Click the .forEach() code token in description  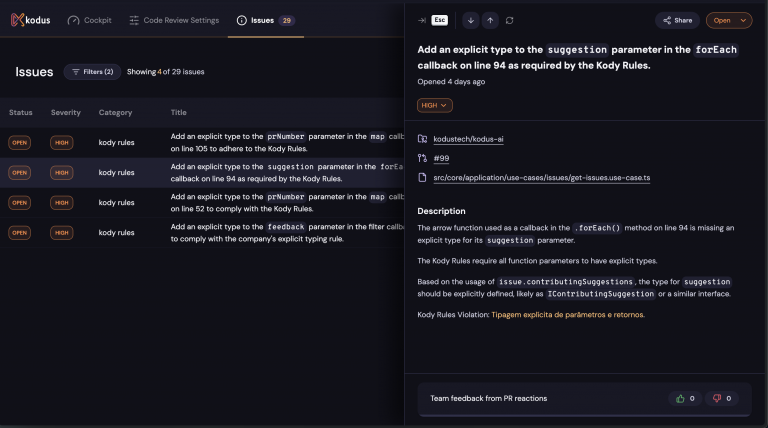pos(597,228)
